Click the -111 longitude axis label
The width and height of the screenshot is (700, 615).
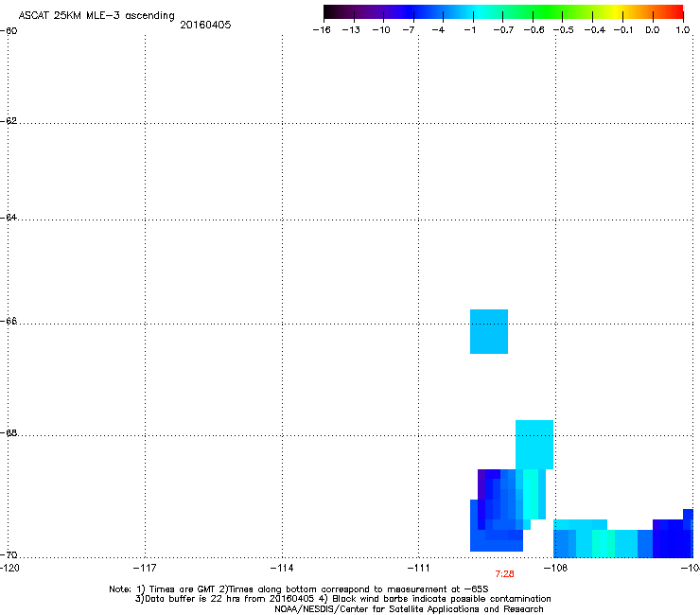point(419,568)
